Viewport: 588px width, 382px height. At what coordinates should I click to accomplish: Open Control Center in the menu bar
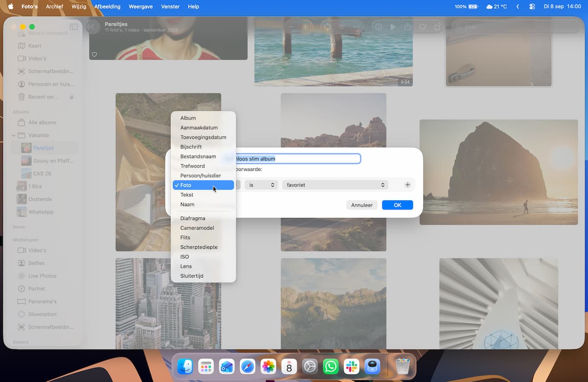click(532, 7)
